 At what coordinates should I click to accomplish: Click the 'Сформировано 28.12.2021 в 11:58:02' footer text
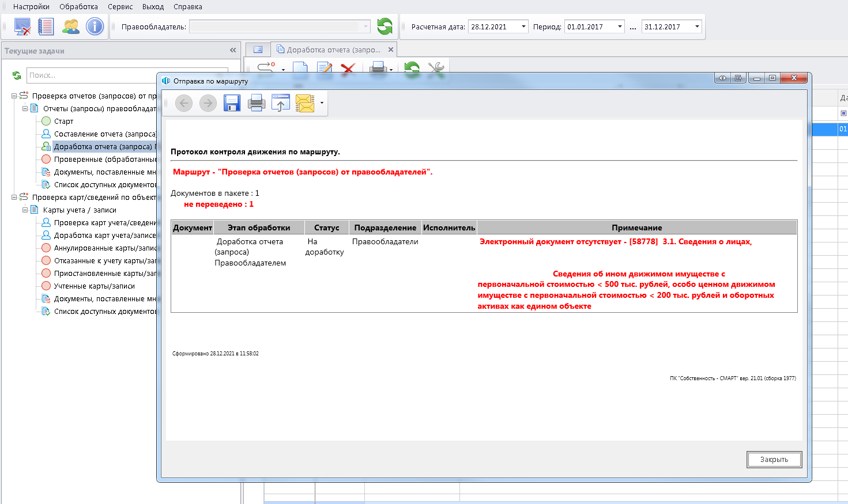[x=216, y=354]
